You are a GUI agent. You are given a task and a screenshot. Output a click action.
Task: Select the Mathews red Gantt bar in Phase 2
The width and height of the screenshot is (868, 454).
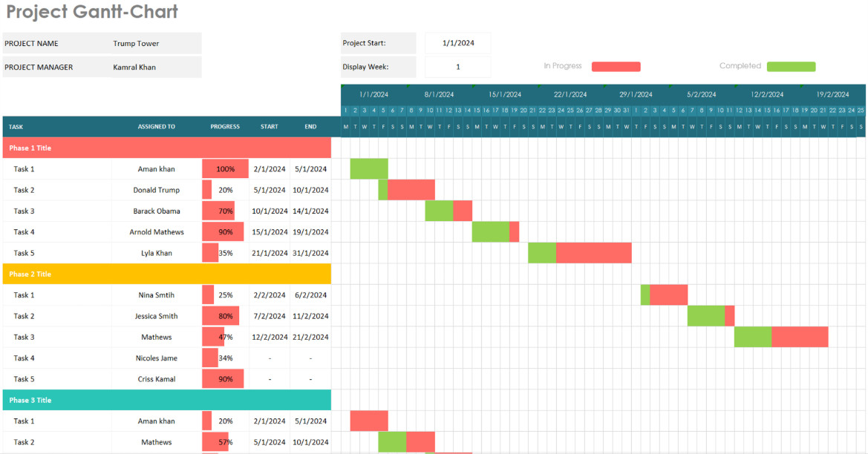[800, 337]
